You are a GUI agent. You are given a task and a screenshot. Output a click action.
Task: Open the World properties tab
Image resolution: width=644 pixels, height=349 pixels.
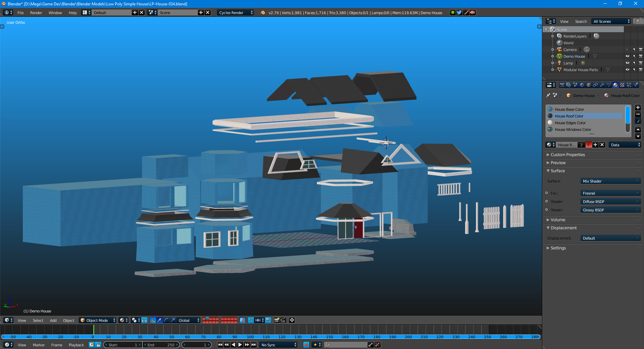point(582,85)
